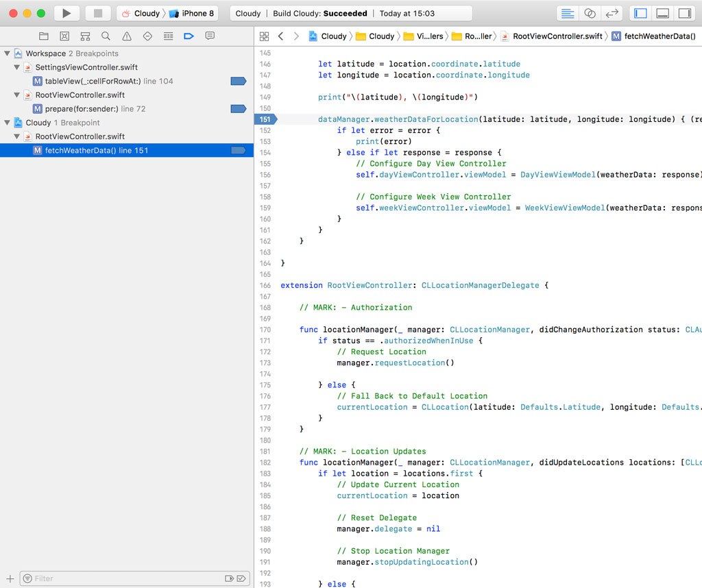Viewport: 702px width, 588px height.
Task: Open the Find navigator magnifier icon
Action: click(106, 36)
